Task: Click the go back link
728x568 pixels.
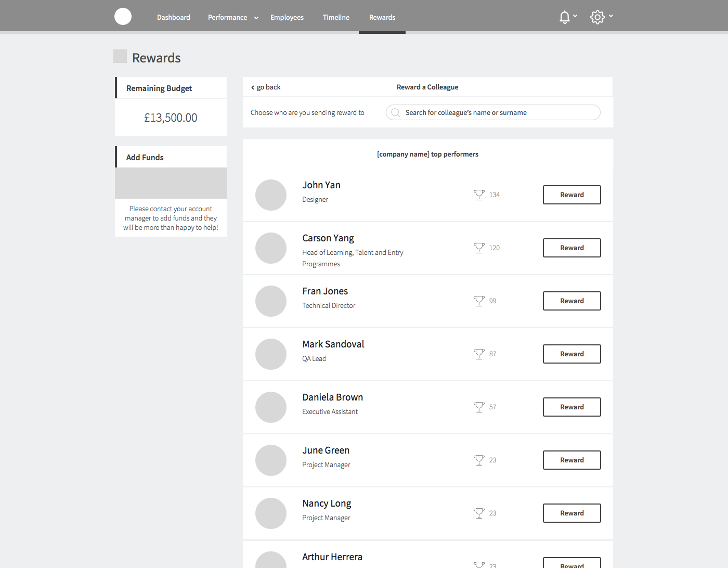Action: click(266, 87)
